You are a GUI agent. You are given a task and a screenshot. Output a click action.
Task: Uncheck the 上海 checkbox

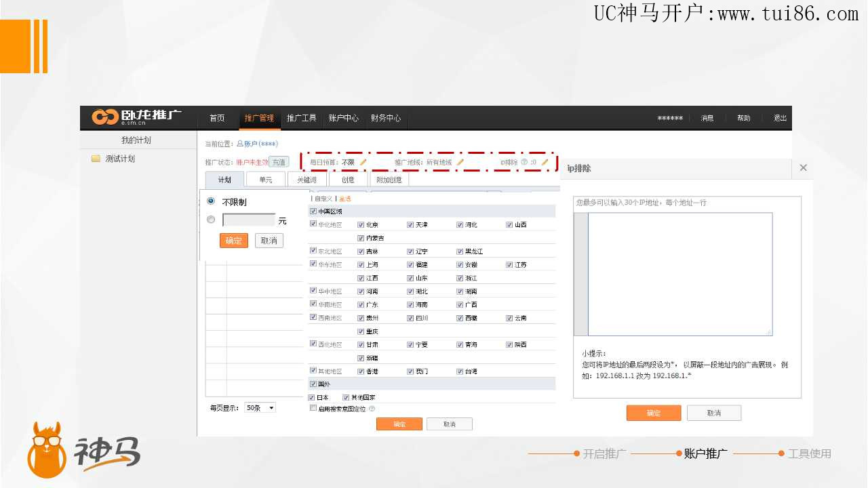361,264
